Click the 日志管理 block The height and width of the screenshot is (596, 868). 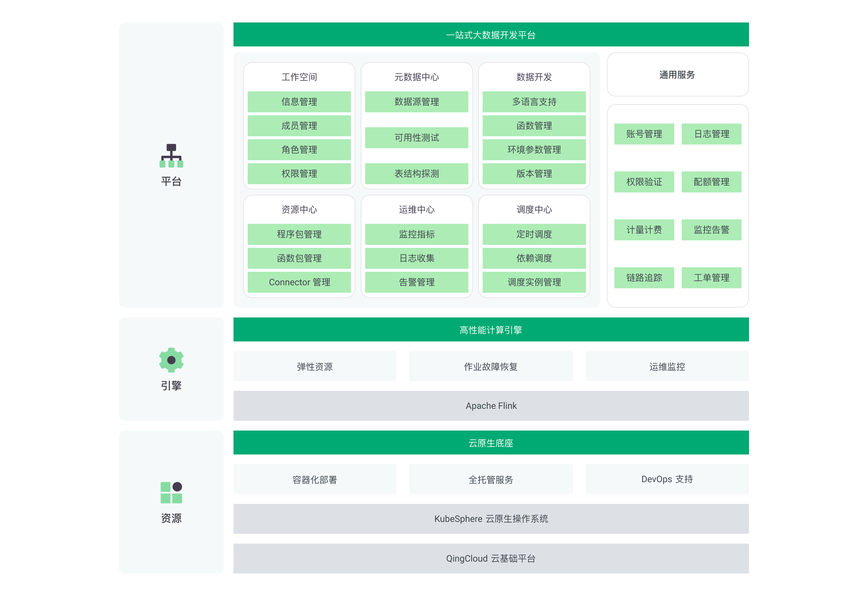(x=712, y=134)
